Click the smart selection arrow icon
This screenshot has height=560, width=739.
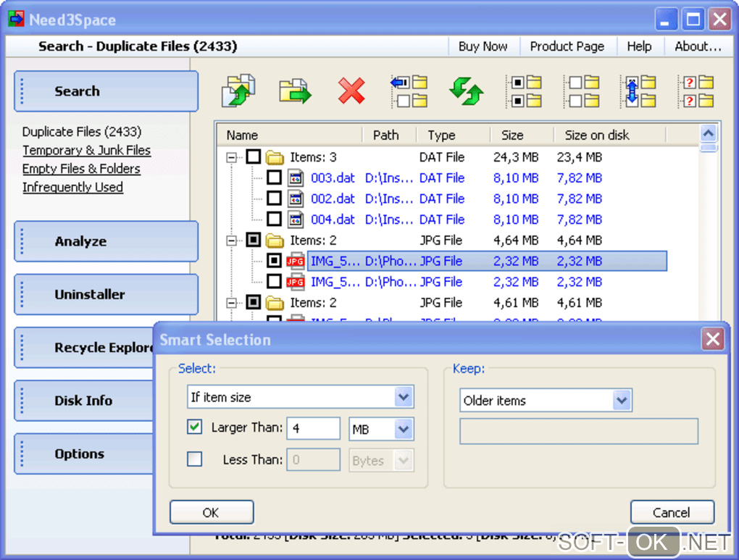tap(409, 91)
